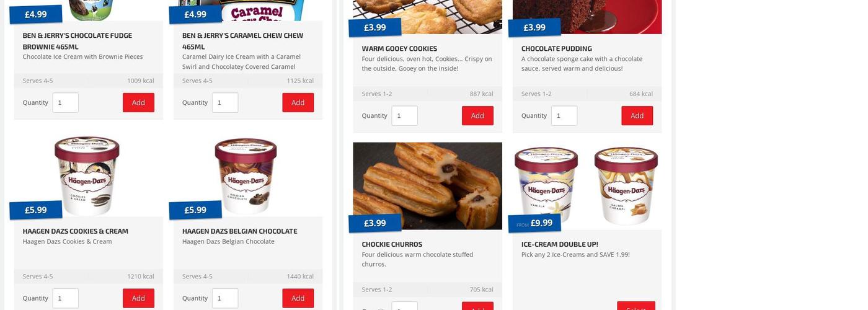Click quantity field for Chocolate Fudge Brownie
The height and width of the screenshot is (310, 868).
[66, 102]
